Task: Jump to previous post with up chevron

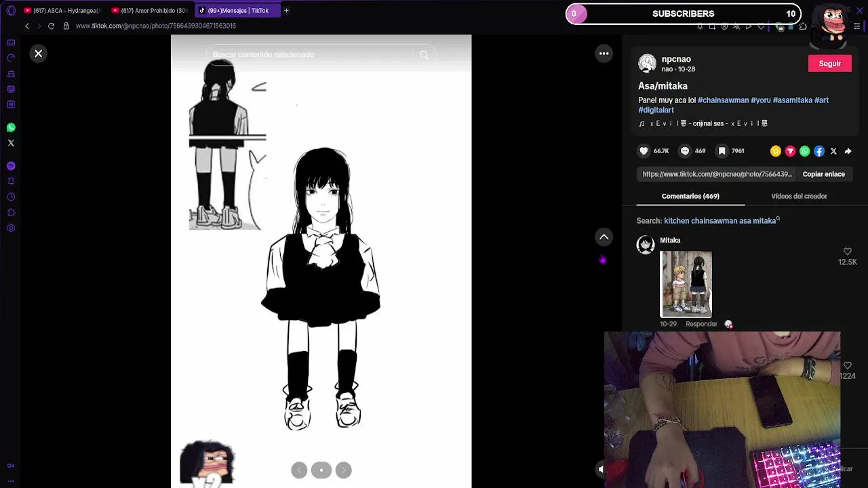Action: tap(604, 237)
